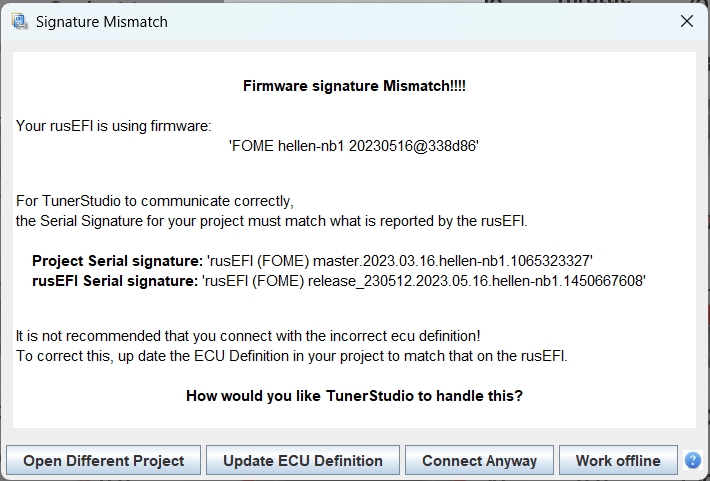Click the 'Project Serial signature:' bold label
The width and height of the screenshot is (710, 481).
117,261
